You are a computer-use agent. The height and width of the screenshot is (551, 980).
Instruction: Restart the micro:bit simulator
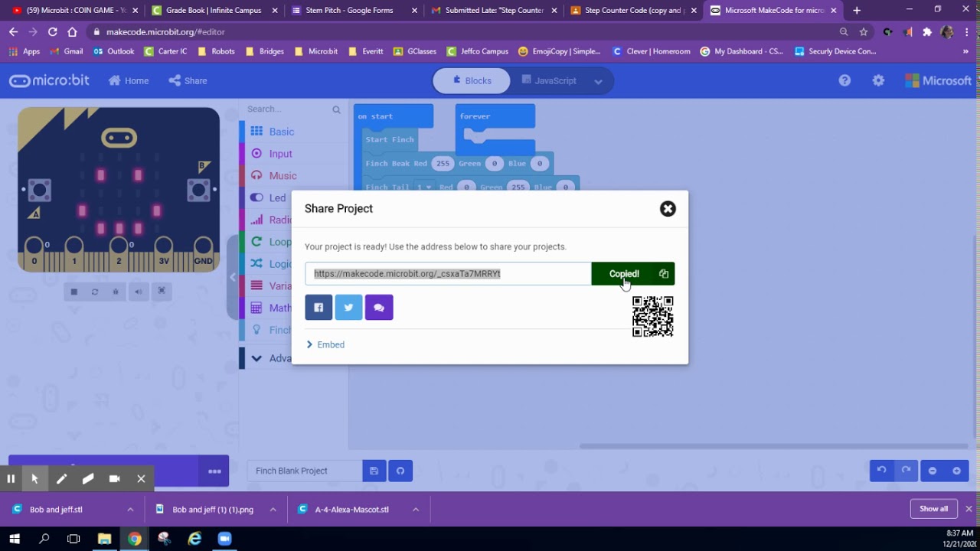(x=95, y=292)
